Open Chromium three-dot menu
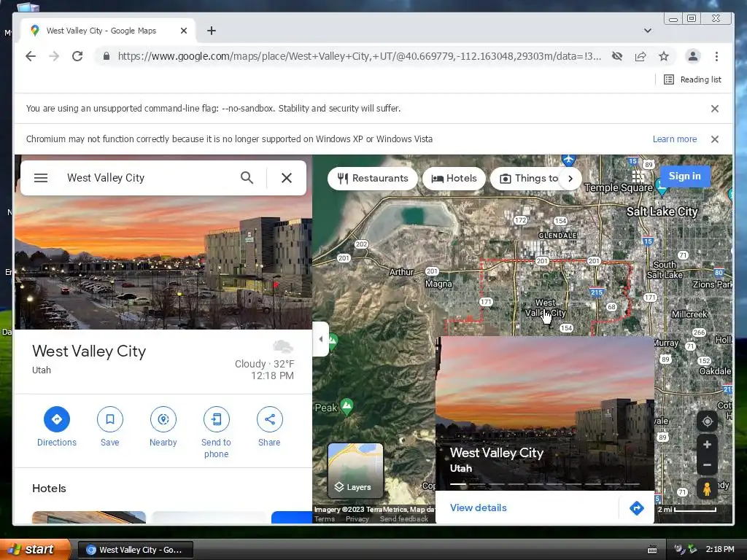747x560 pixels. [716, 56]
